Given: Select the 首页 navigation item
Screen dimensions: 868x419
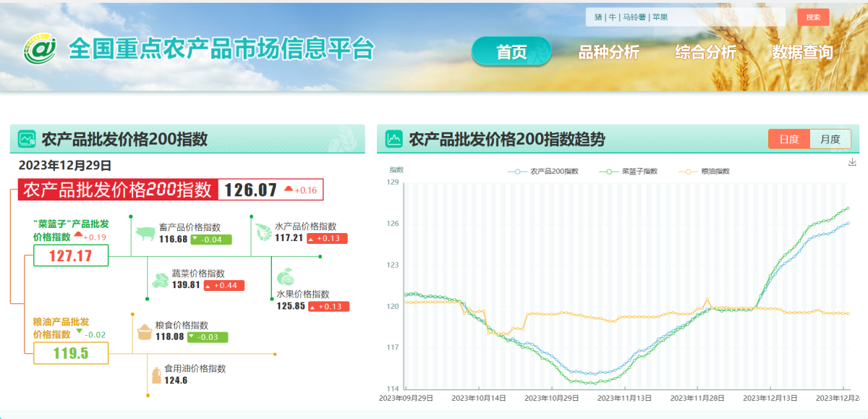Looking at the screenshot, I should (x=511, y=51).
